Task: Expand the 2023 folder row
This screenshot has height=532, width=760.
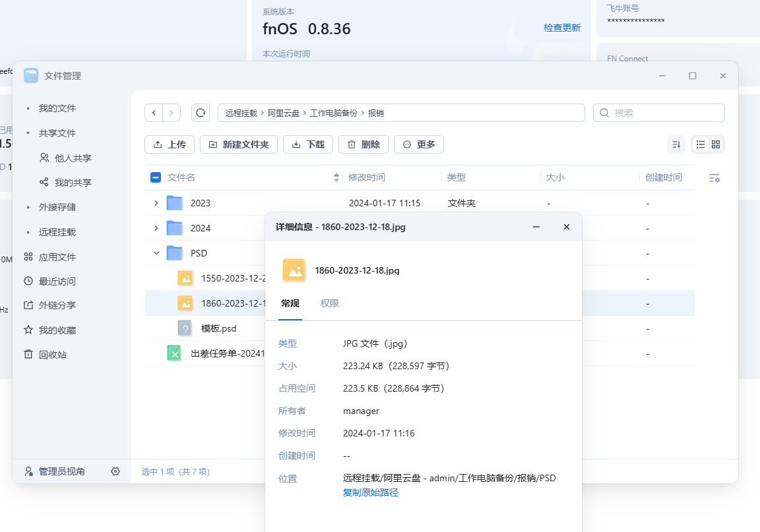Action: point(156,203)
